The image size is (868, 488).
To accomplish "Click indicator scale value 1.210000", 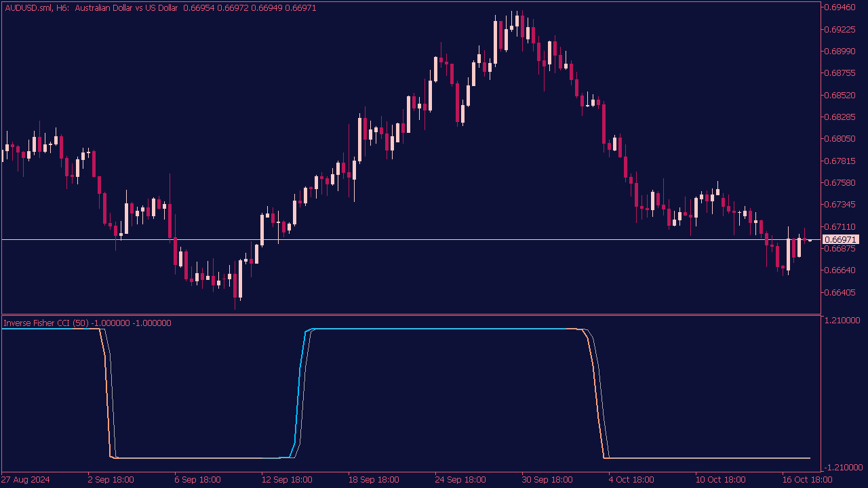I will (x=843, y=320).
